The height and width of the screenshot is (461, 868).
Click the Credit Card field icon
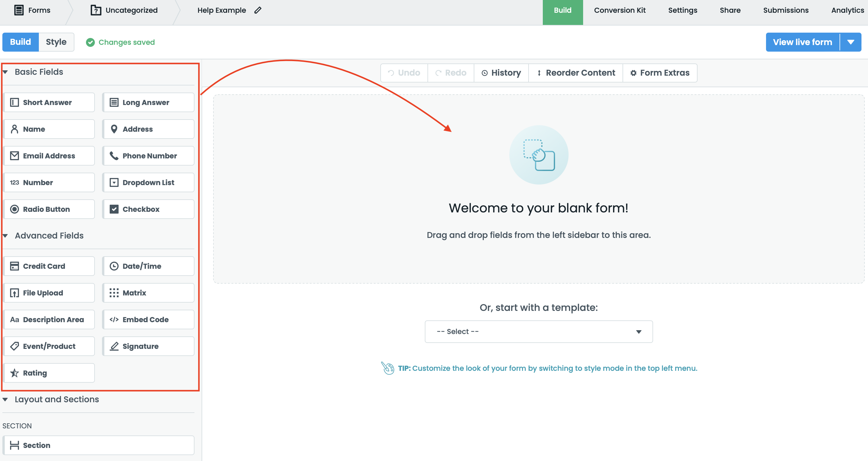click(15, 266)
